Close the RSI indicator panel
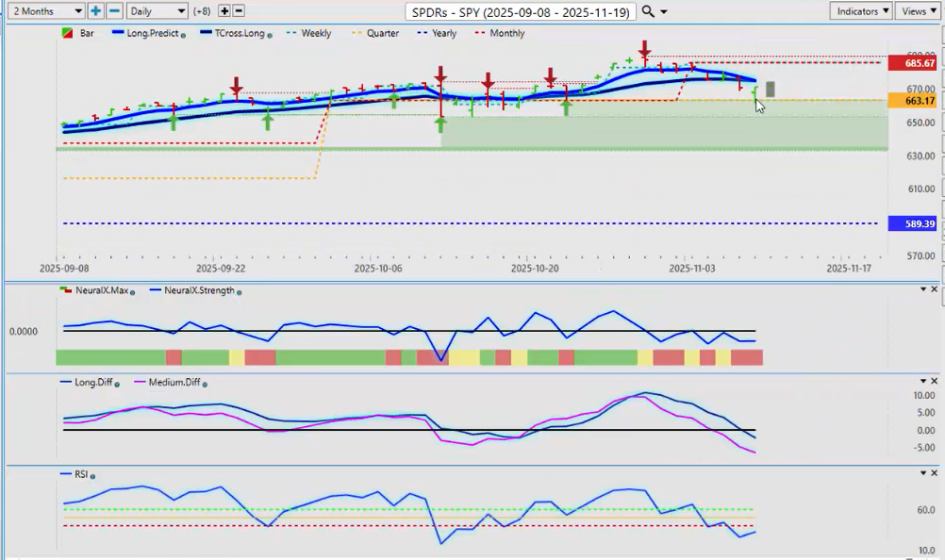Image resolution: width=945 pixels, height=560 pixels. (936, 473)
